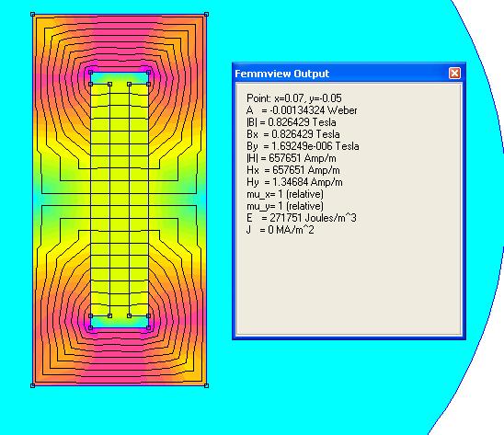Select the 'Hx = 657651 Amp/m' line
Screen dimensions: 504x435
[x=293, y=170]
